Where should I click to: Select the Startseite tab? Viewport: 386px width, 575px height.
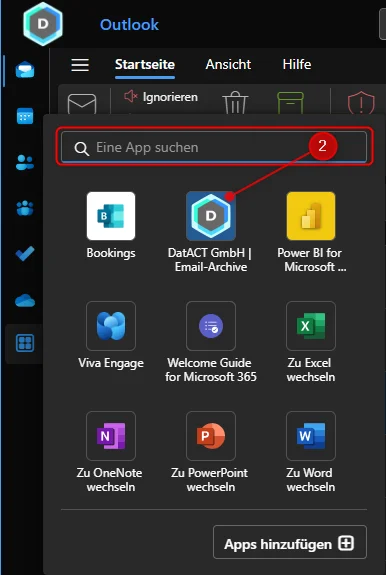tap(145, 65)
